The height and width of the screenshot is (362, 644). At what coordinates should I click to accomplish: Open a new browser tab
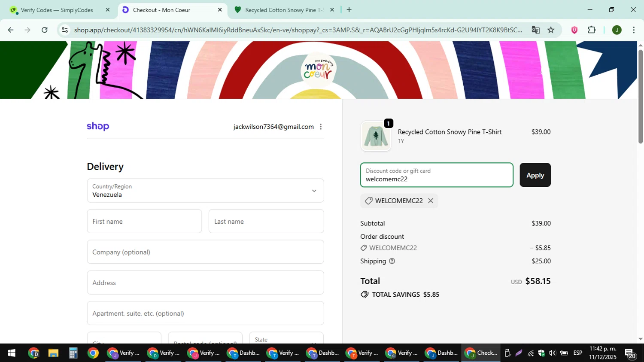pyautogui.click(x=349, y=9)
